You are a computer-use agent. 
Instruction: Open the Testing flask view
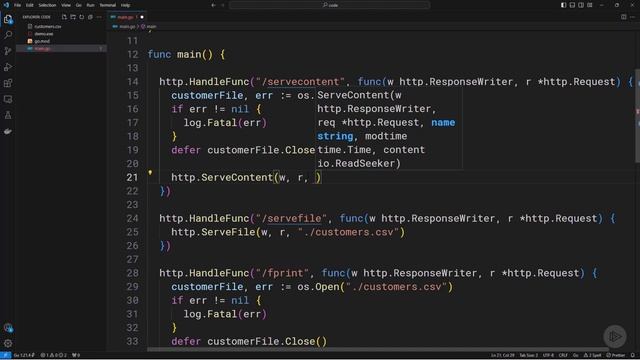tap(8, 115)
